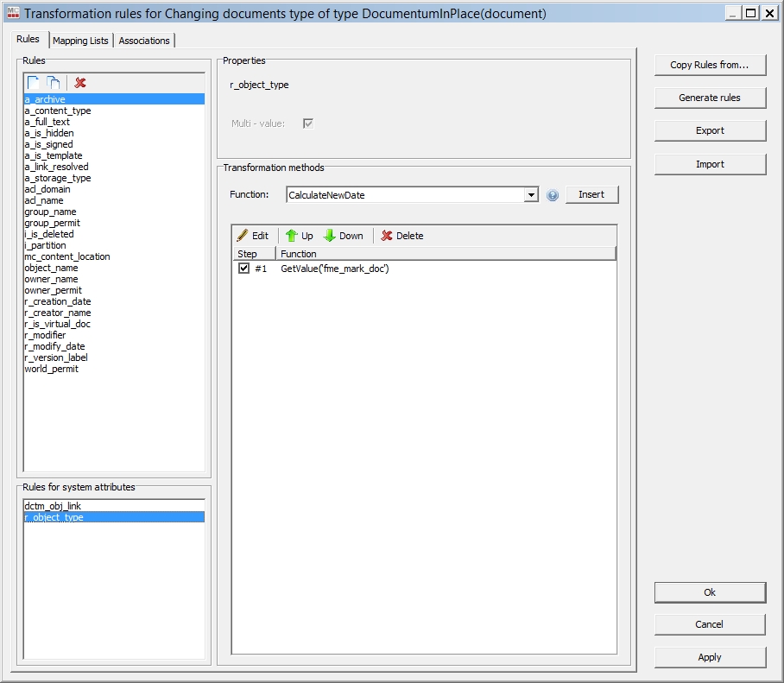Move the step down with green arrow

click(343, 236)
